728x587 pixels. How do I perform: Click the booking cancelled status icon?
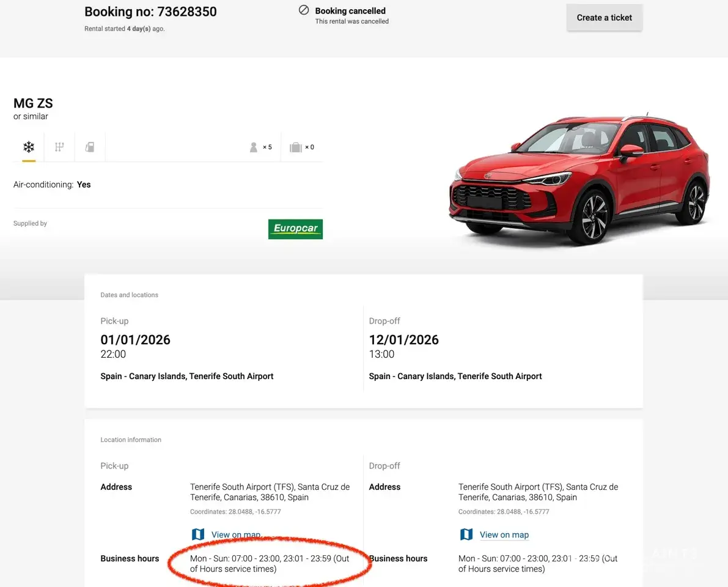pos(304,10)
